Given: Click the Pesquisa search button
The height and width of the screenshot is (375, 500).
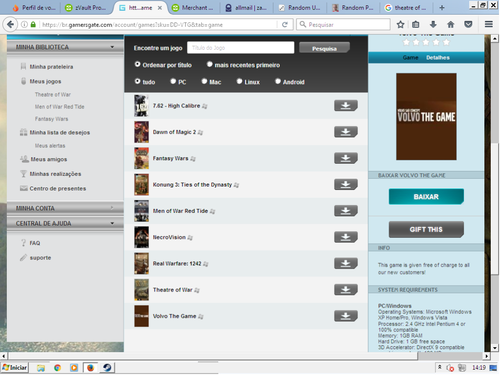Looking at the screenshot, I should point(324,48).
